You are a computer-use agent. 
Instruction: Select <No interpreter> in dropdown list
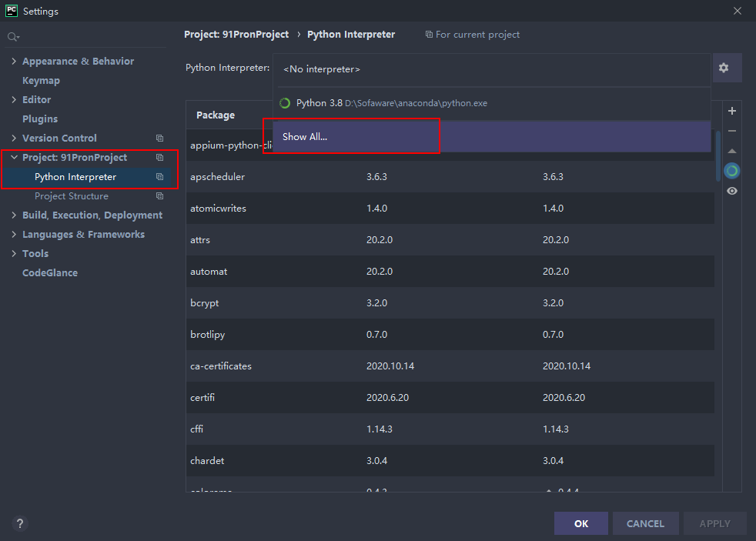tap(492, 69)
